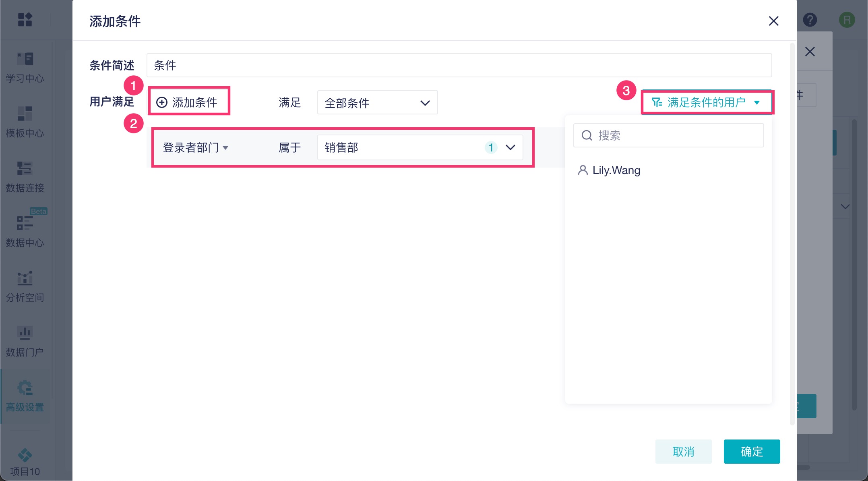
Task: Open 模板中心 in the sidebar
Action: 25,114
